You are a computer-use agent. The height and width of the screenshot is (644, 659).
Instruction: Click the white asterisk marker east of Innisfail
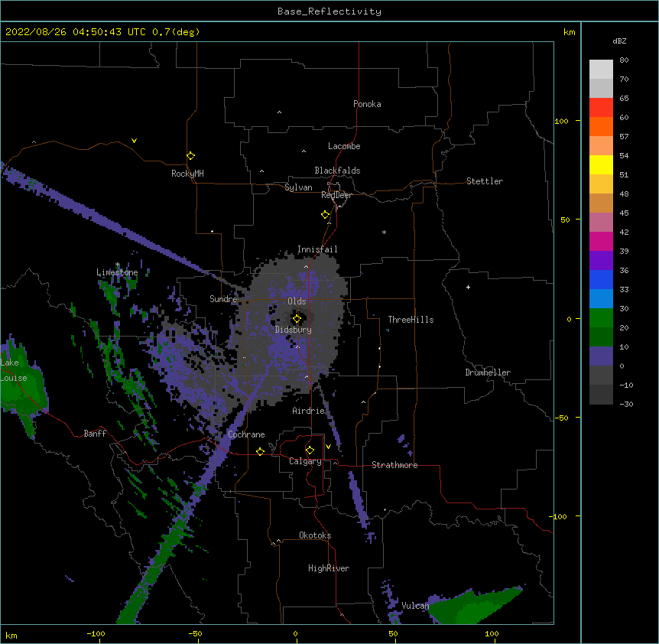(x=384, y=232)
